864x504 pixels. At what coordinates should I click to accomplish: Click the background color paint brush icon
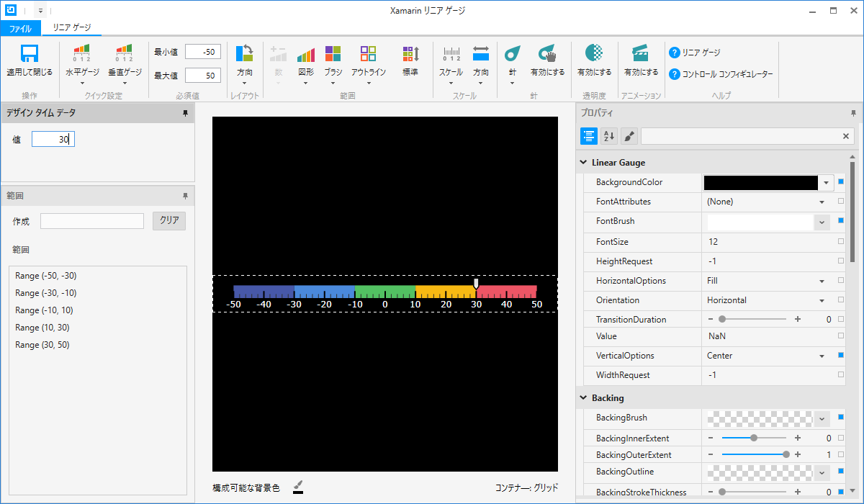(298, 487)
